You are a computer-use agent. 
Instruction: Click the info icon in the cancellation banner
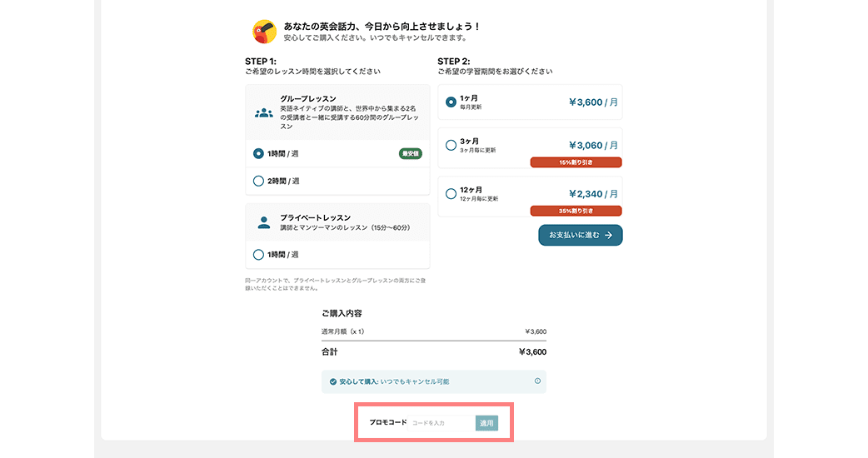[x=537, y=381]
